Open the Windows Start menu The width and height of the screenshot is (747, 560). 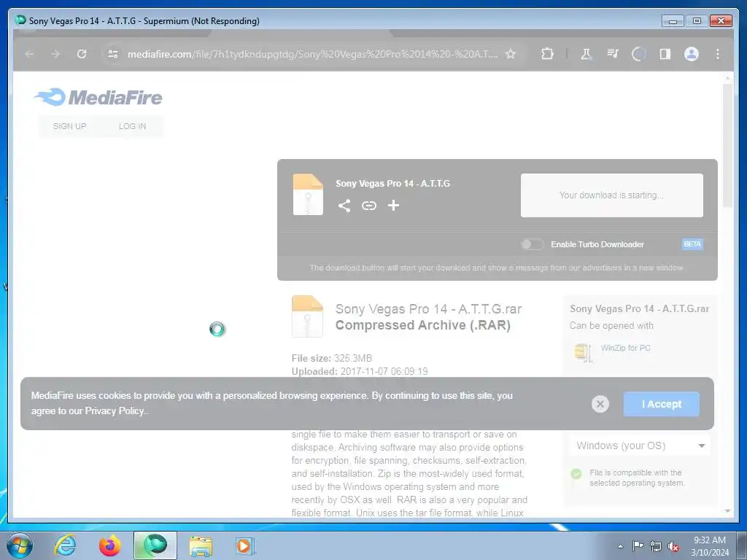tap(20, 545)
